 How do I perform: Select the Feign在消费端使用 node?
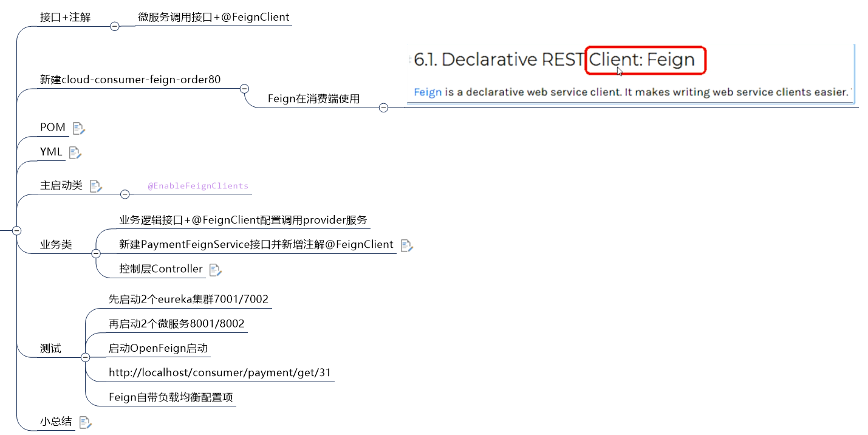click(314, 98)
